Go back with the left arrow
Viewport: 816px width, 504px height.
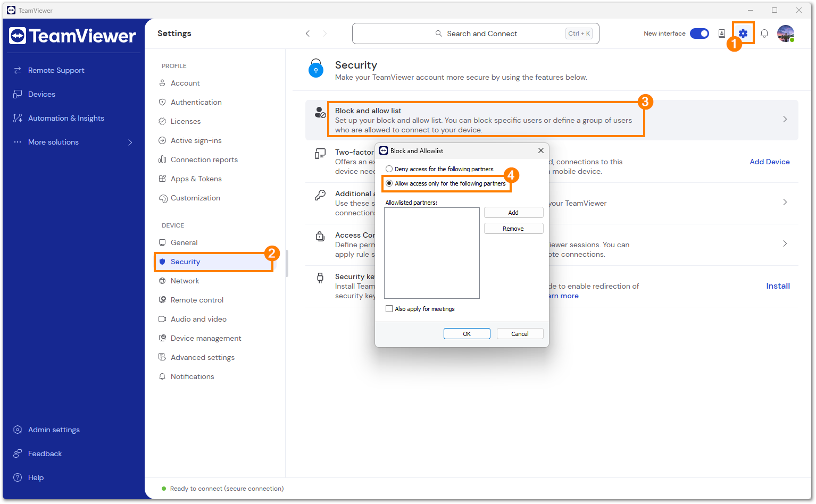tap(307, 33)
